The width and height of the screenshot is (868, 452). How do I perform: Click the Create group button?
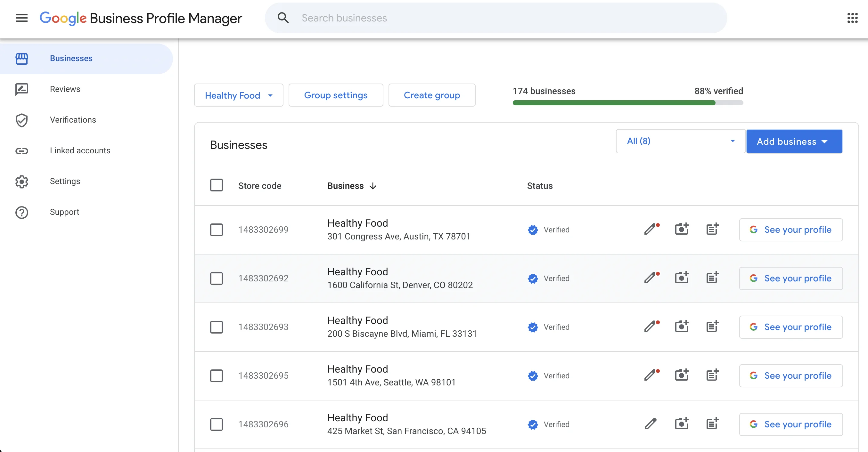pyautogui.click(x=432, y=95)
